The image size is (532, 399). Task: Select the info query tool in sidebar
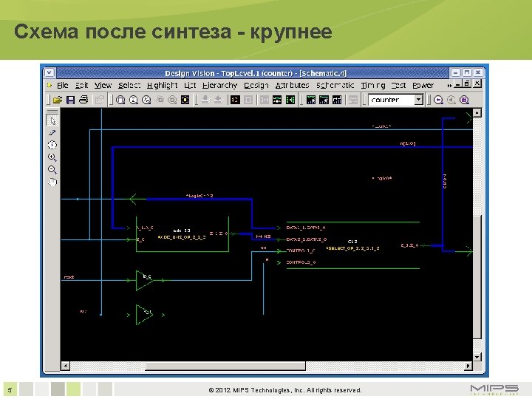[x=52, y=145]
